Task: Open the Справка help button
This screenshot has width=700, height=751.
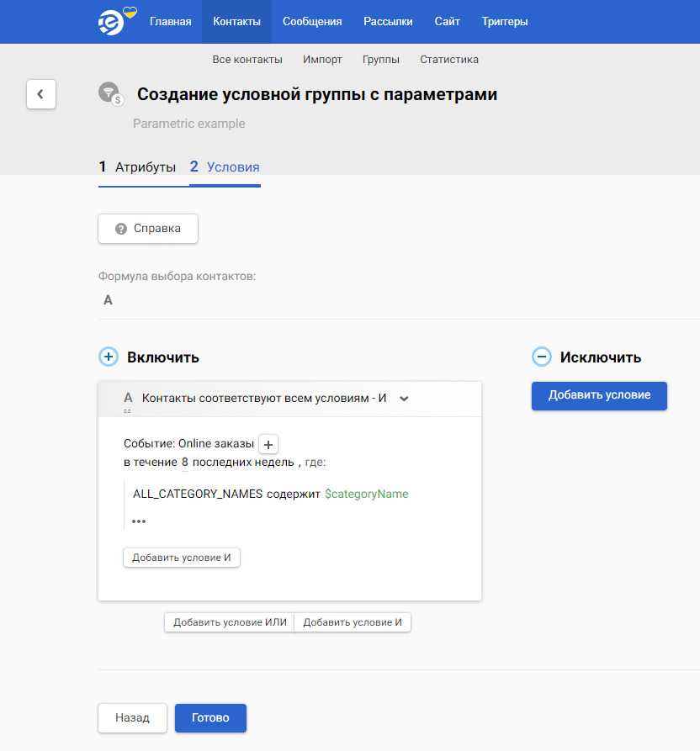Action: click(x=148, y=229)
